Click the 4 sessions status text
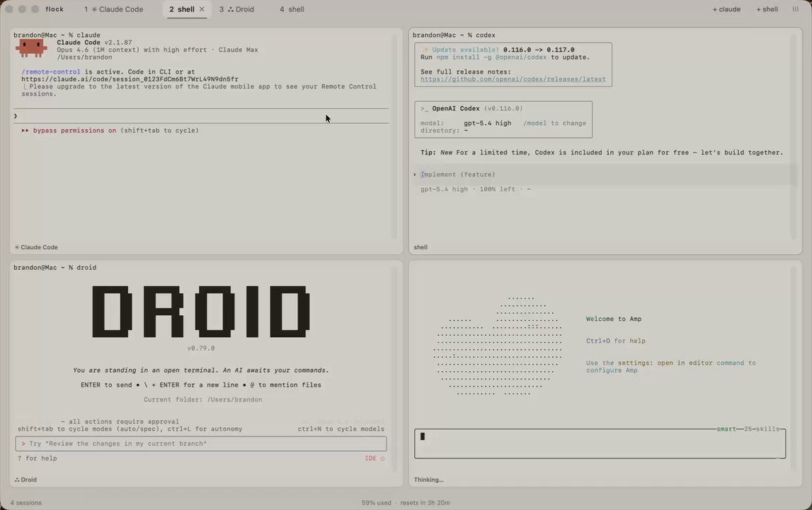812x510 pixels. 26,503
